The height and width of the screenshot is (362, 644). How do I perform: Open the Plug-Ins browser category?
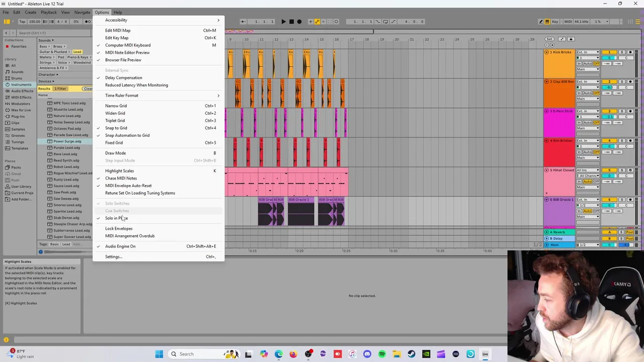(18, 117)
